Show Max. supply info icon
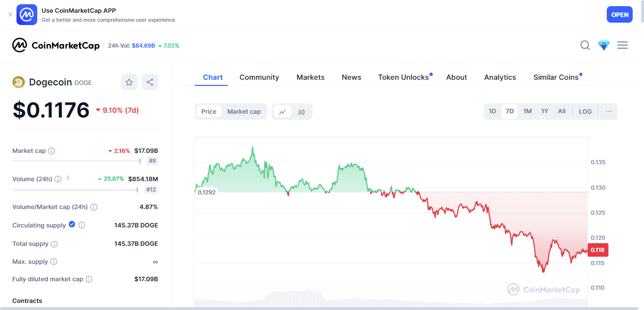The height and width of the screenshot is (310, 644). click(54, 262)
